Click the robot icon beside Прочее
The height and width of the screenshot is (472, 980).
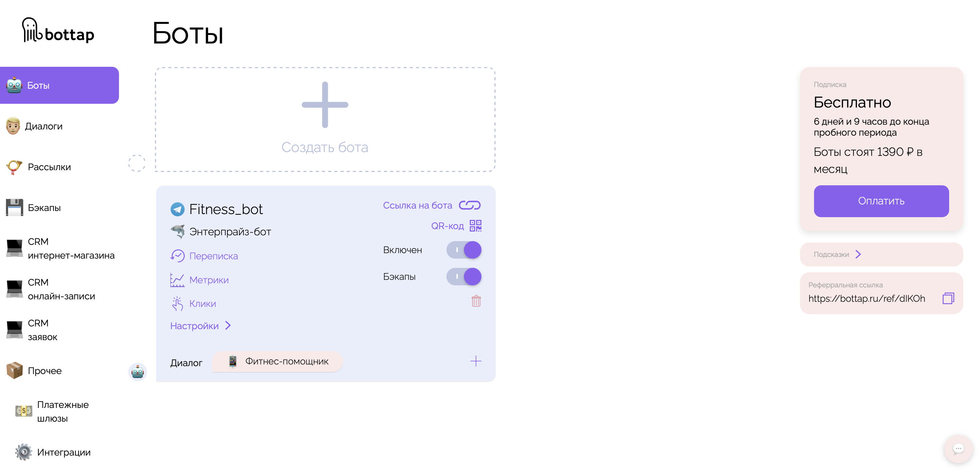pyautogui.click(x=138, y=372)
